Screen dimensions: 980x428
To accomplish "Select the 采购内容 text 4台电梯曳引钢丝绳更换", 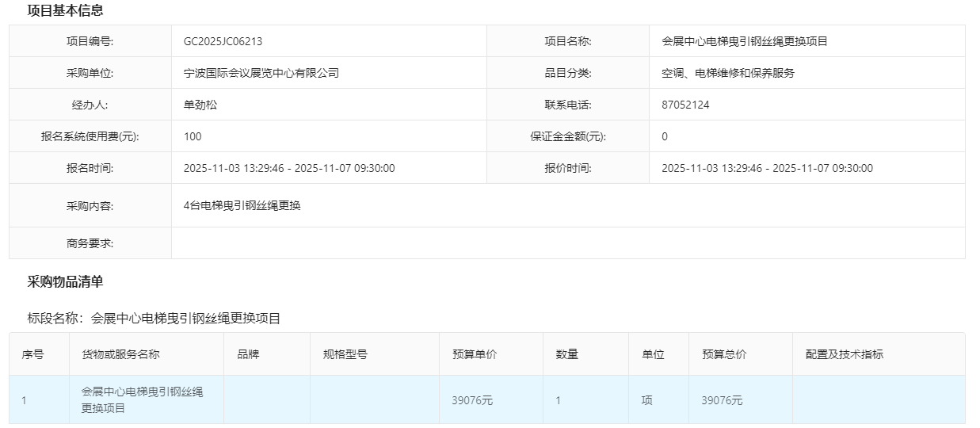I will click(242, 205).
